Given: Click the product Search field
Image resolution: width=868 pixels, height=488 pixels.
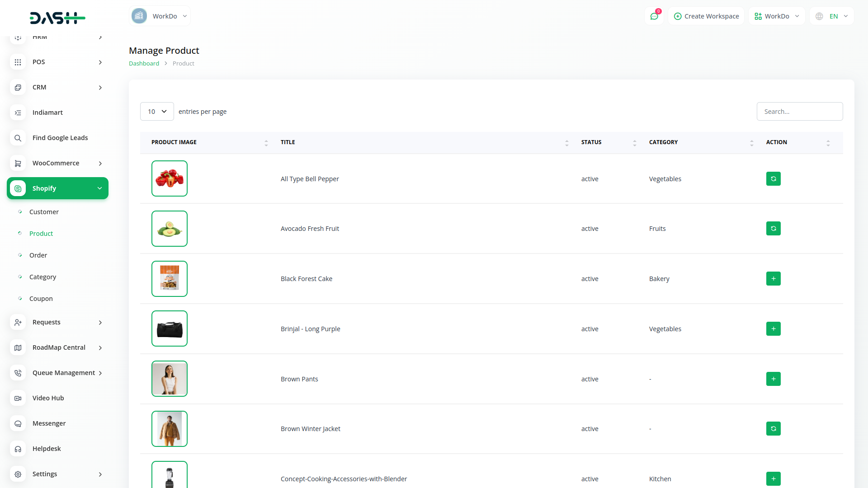Looking at the screenshot, I should (799, 112).
